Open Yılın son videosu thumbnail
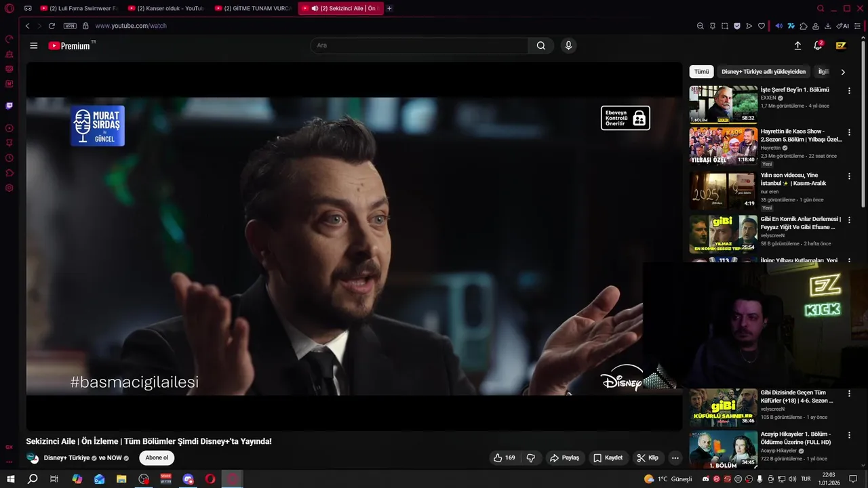Viewport: 868px width, 488px height. [x=724, y=190]
